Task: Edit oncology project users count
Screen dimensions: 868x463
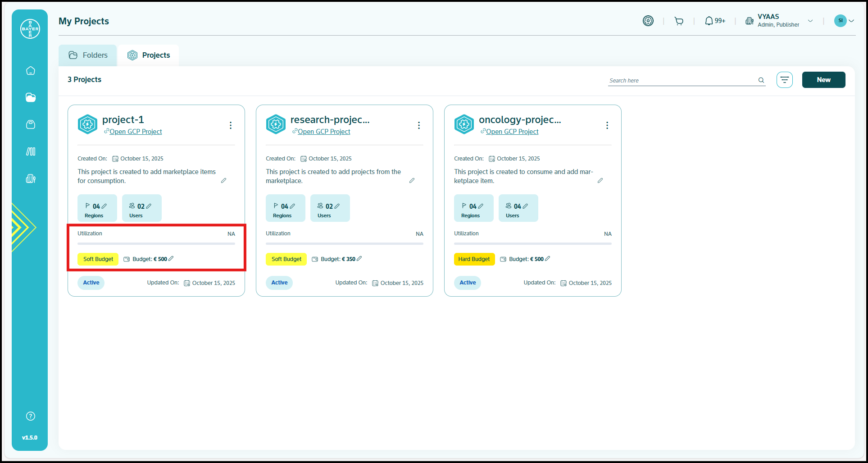Action: pos(525,206)
